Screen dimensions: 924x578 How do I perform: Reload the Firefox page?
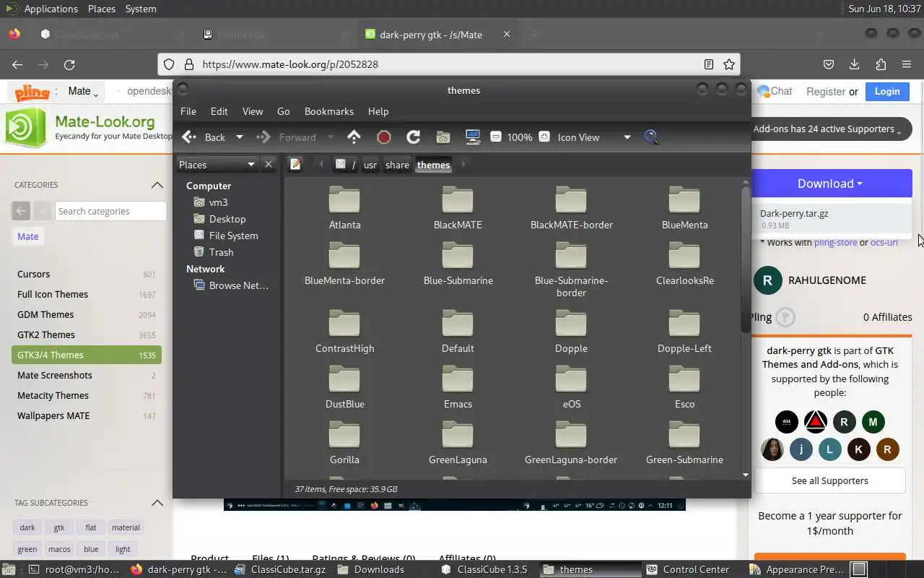pos(69,64)
